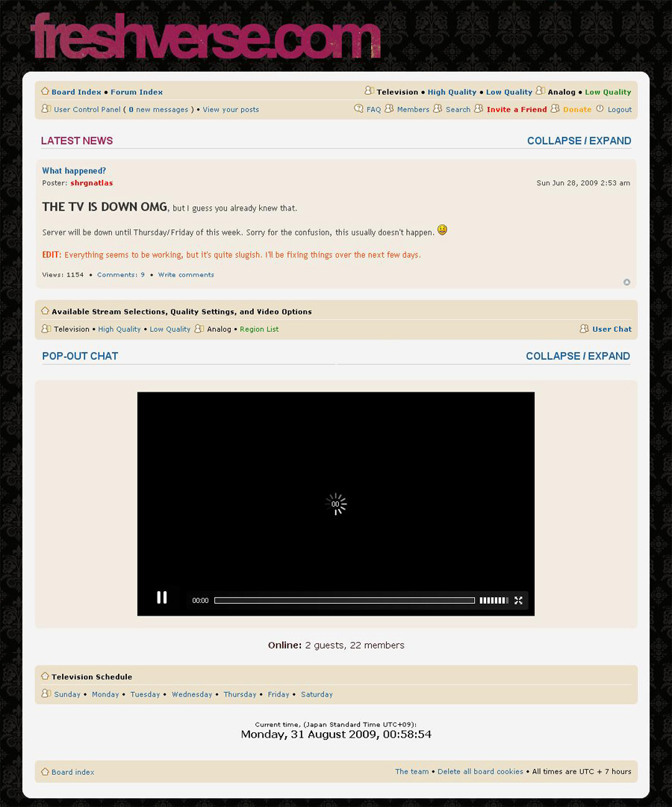
Task: Click the icon beside Donate
Action: pos(555,108)
